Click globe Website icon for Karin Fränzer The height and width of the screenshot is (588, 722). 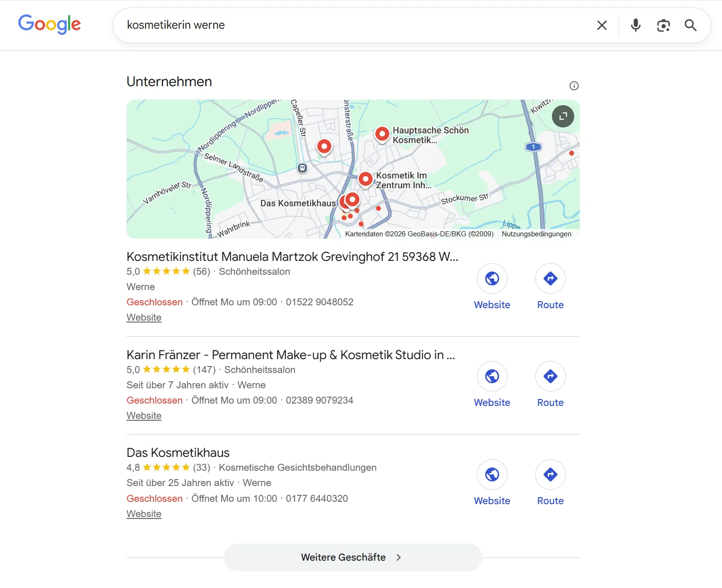click(492, 376)
